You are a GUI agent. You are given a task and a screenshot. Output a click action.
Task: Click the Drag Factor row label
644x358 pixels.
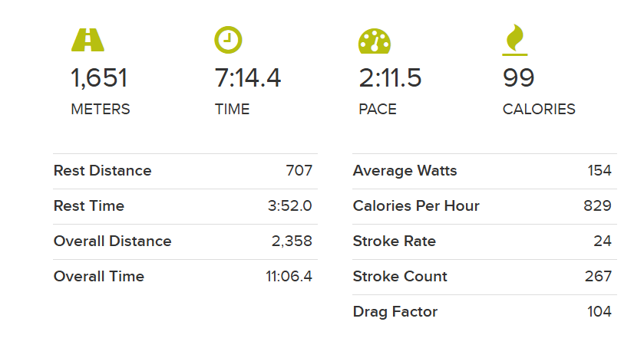(395, 312)
